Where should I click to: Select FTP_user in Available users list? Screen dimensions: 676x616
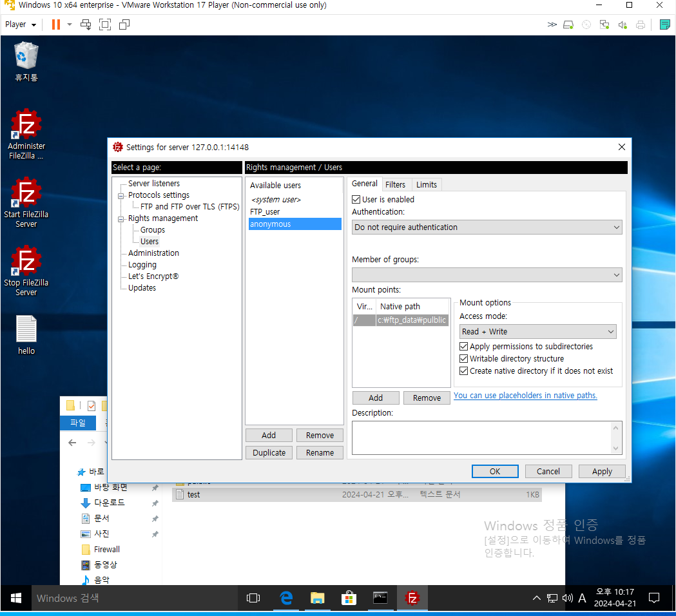point(265,211)
